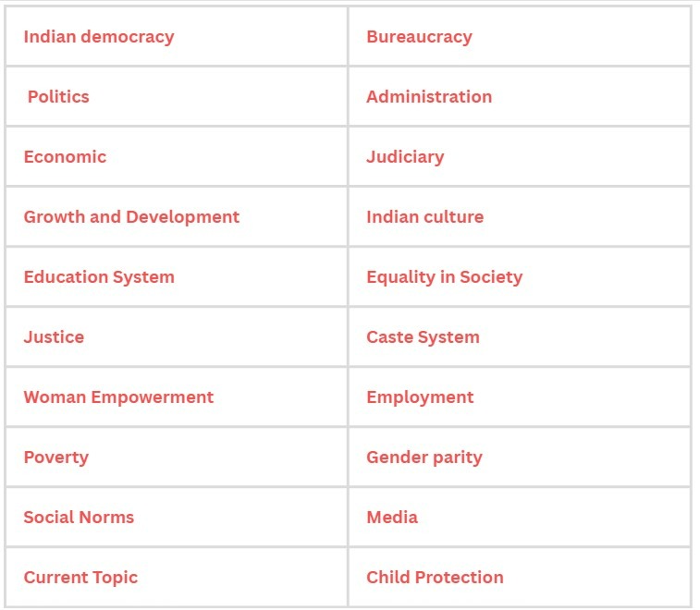Select the Education System entry
The width and height of the screenshot is (700, 610).
point(99,277)
